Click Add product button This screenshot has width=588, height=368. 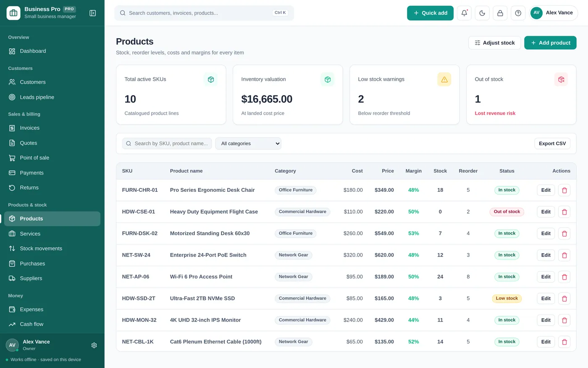[x=550, y=43]
